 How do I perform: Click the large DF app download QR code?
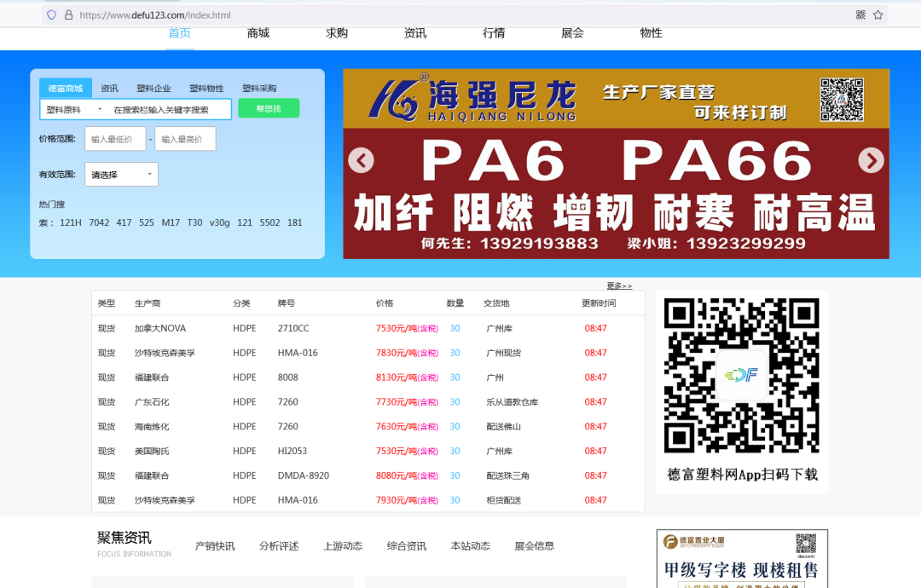[741, 376]
